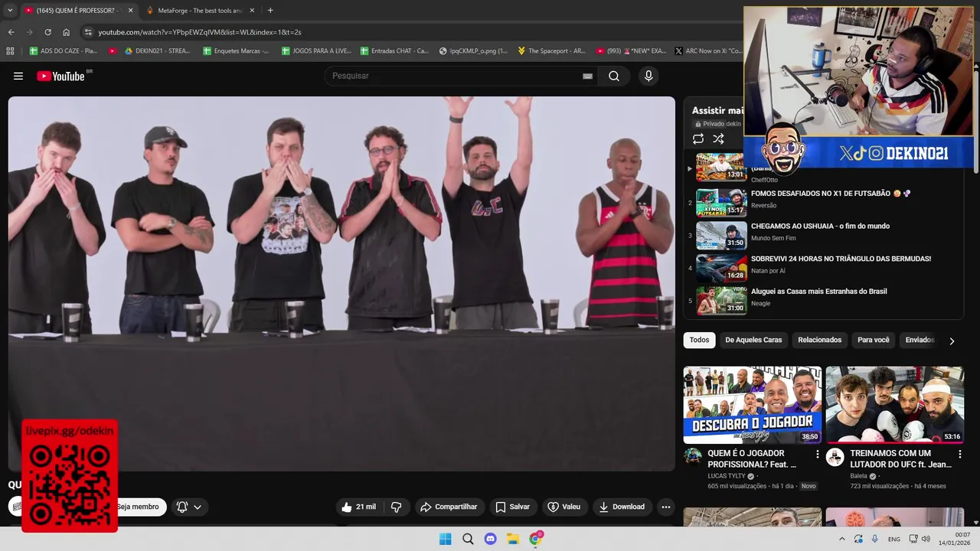
Task: Click the Download button
Action: (622, 507)
